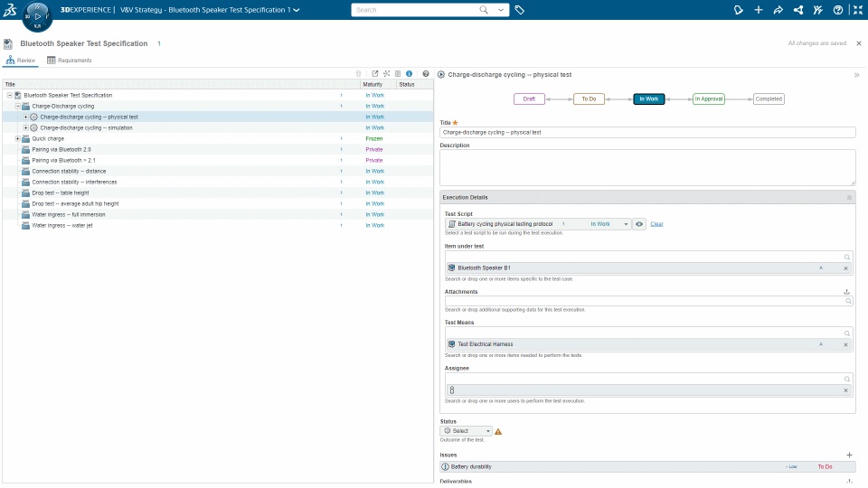Collapse the details panel with the double chevron
This screenshot has width=868, height=488.
[856, 75]
